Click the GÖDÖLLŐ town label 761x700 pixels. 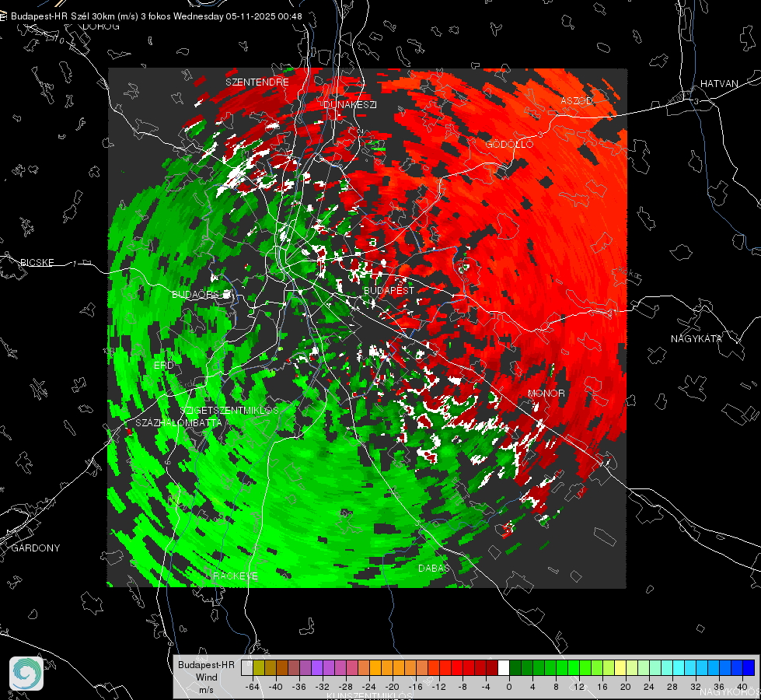coord(509,144)
